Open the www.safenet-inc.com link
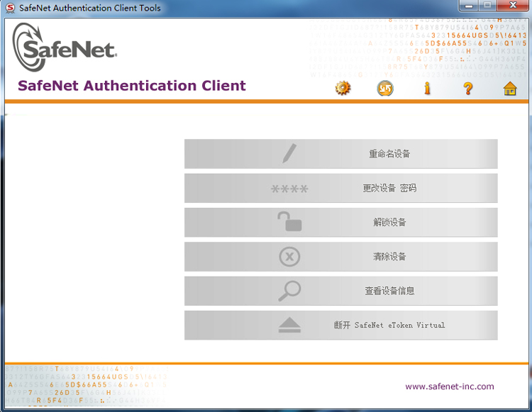Screen dimensions: 532x412 (x=450, y=386)
